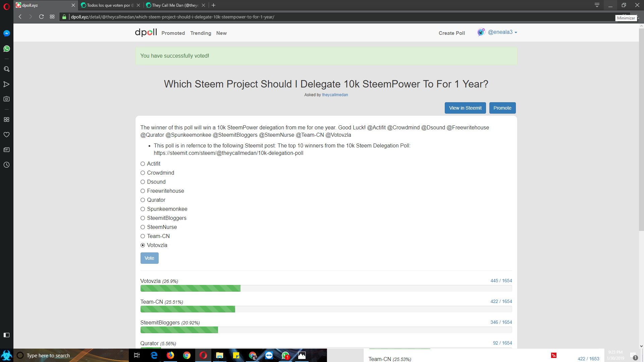Select the Actifit radio option

click(143, 164)
